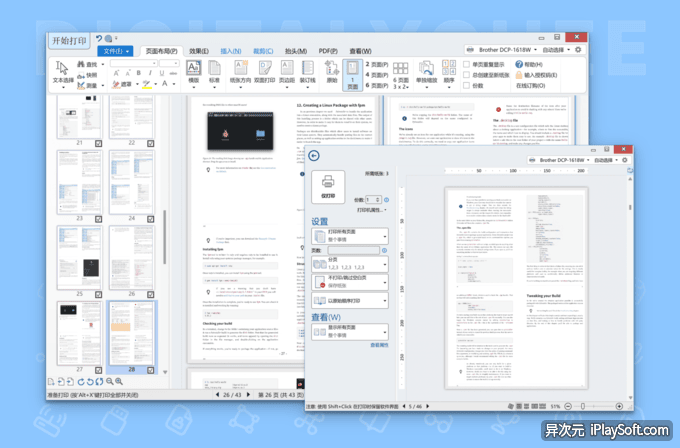The height and width of the screenshot is (448, 680).
Task: Go to next page in main window status bar
Action: coord(248,395)
